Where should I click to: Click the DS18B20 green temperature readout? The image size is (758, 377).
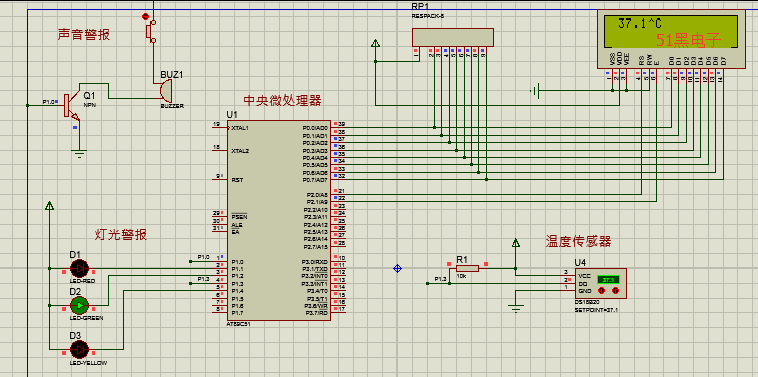608,279
